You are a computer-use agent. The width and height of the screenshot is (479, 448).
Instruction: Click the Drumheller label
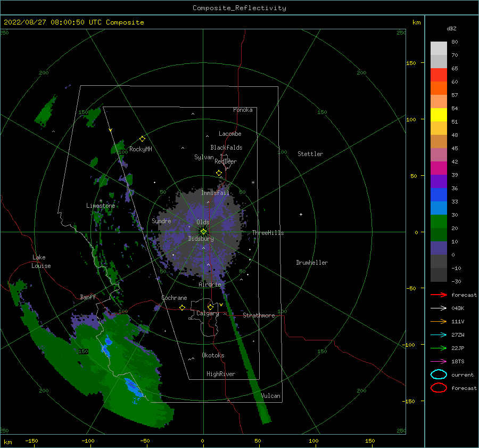tap(312, 263)
